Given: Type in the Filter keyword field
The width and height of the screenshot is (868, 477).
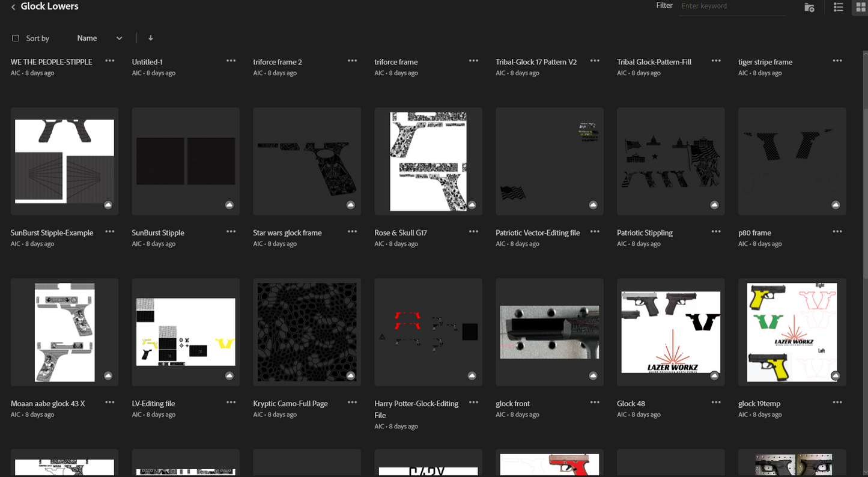Looking at the screenshot, I should point(732,6).
